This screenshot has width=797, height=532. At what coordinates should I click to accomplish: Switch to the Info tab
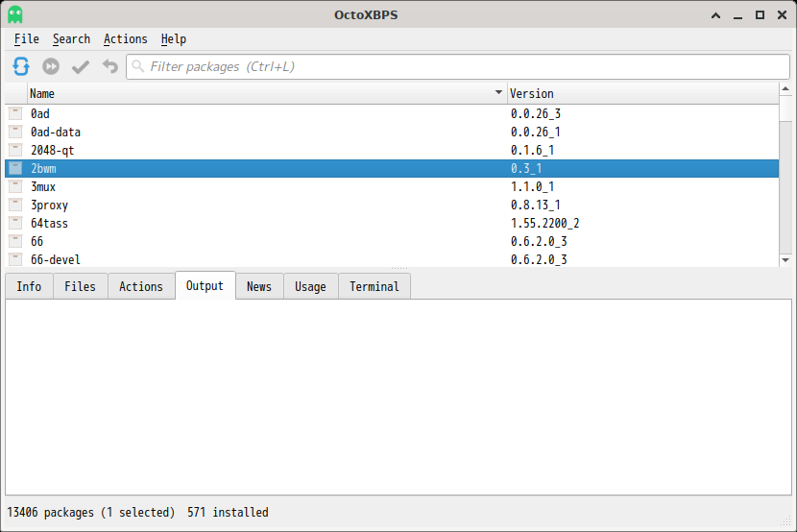29,286
